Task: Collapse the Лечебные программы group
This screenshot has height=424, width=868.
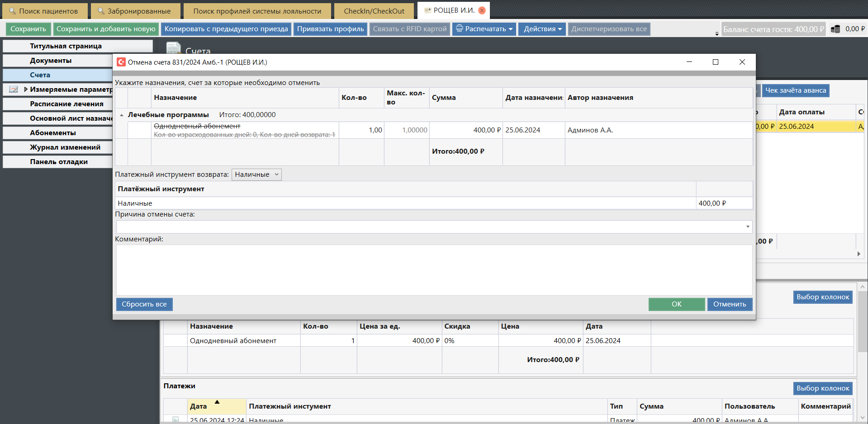Action: tap(122, 115)
